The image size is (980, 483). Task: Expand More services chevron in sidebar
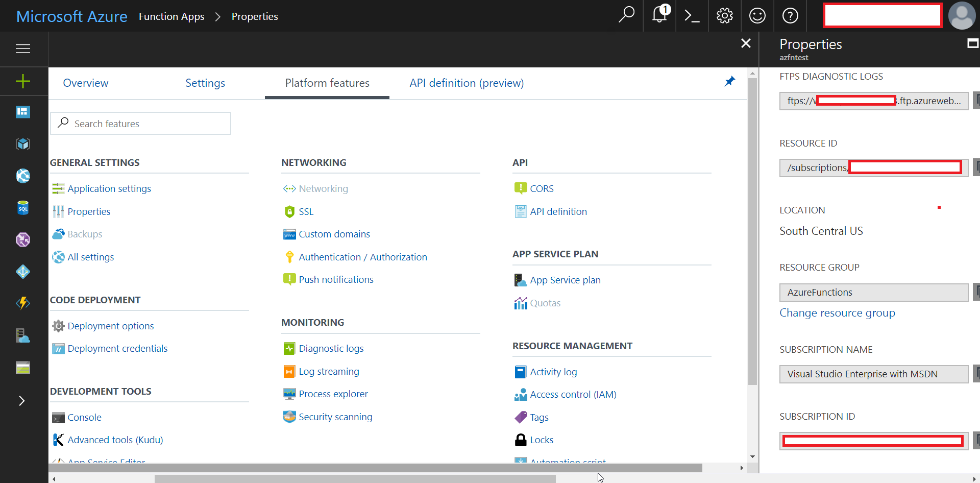[x=21, y=401]
